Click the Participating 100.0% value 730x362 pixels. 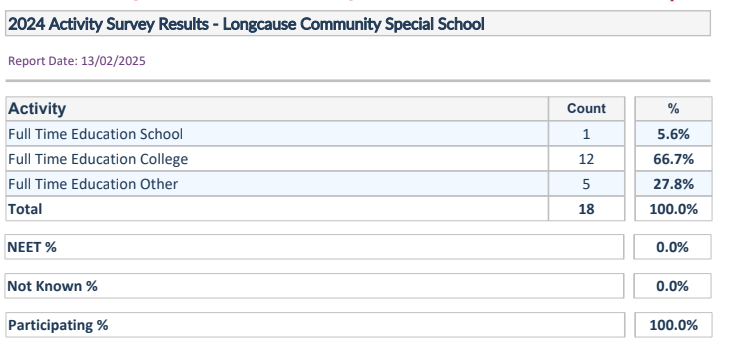tap(673, 325)
